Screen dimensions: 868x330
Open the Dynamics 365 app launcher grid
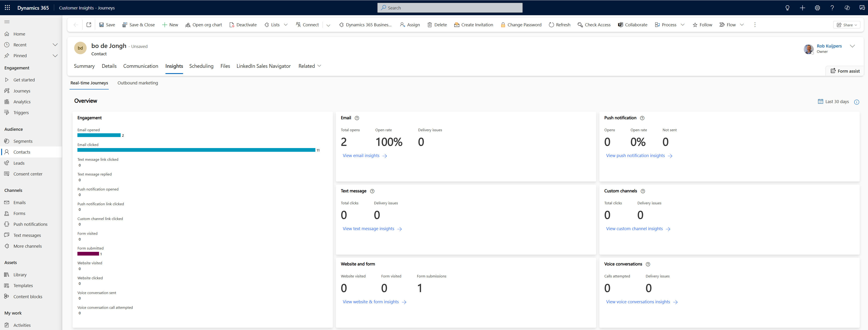7,7
